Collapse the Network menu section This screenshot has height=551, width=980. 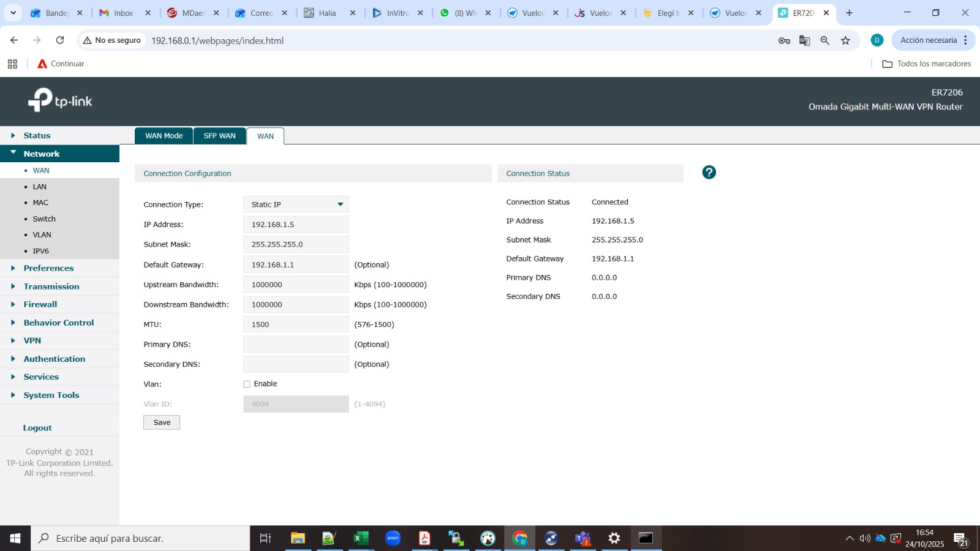(42, 154)
